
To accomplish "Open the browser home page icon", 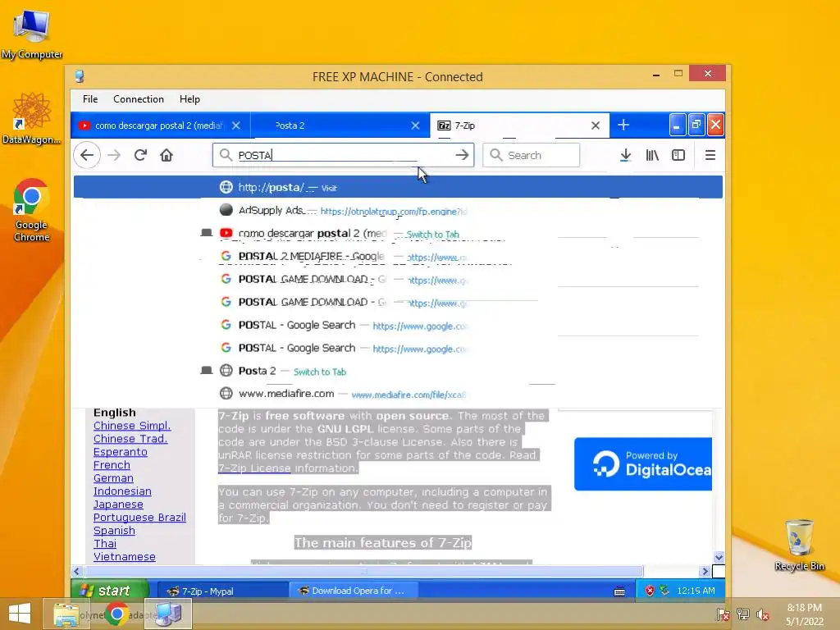I will [167, 155].
